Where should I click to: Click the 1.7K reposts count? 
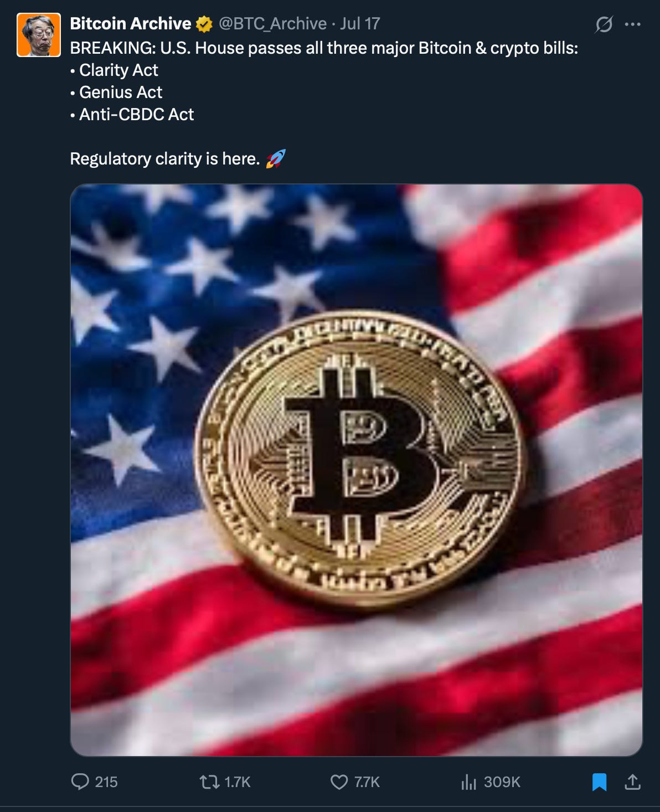pos(238,782)
